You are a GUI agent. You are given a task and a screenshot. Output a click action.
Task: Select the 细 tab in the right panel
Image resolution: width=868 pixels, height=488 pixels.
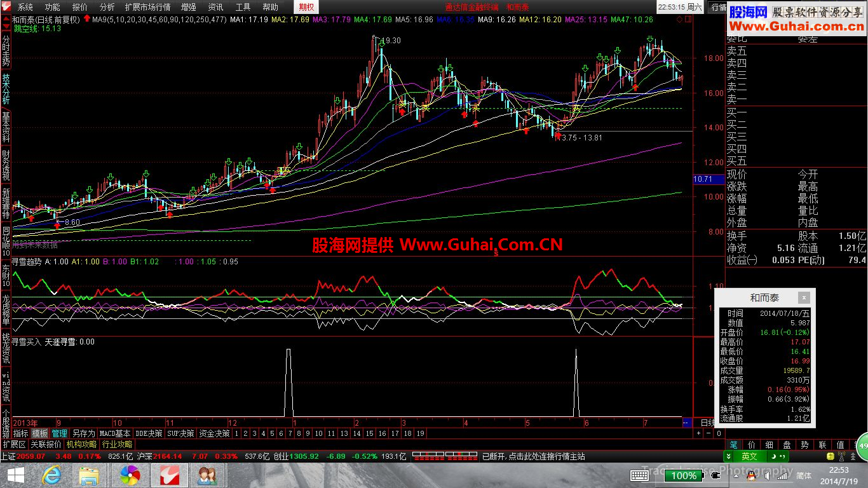pos(769,445)
